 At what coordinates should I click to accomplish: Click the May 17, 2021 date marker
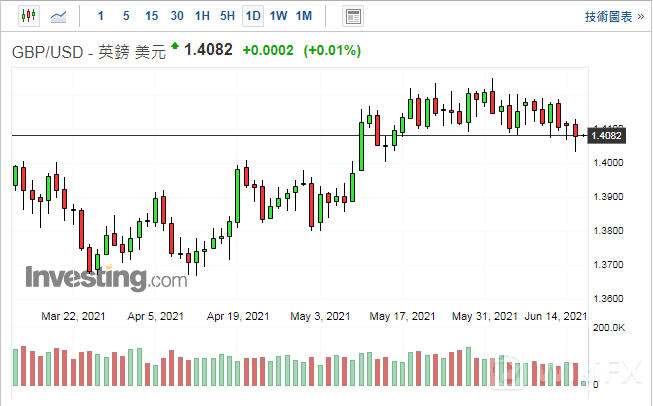pyautogui.click(x=402, y=317)
